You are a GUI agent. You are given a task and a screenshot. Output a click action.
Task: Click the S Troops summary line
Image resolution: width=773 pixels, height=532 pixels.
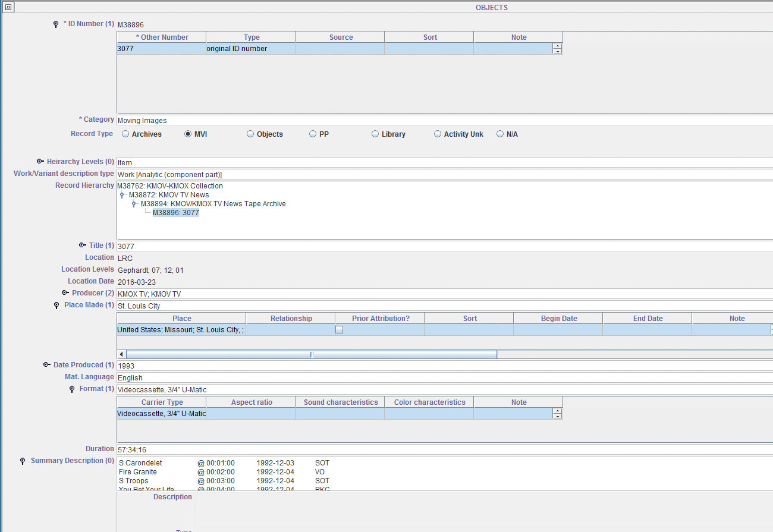(224, 481)
